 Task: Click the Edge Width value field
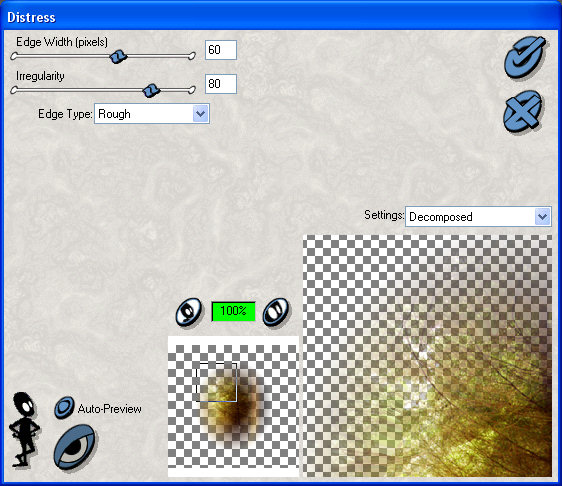tap(221, 50)
